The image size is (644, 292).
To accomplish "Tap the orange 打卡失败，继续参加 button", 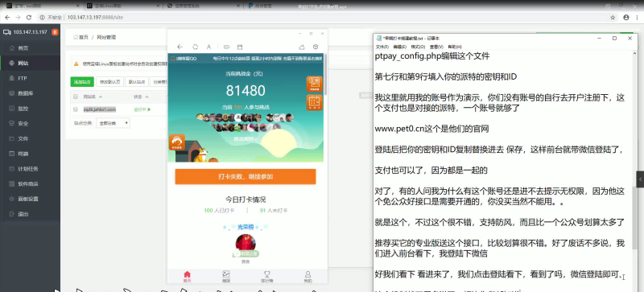I will [246, 177].
